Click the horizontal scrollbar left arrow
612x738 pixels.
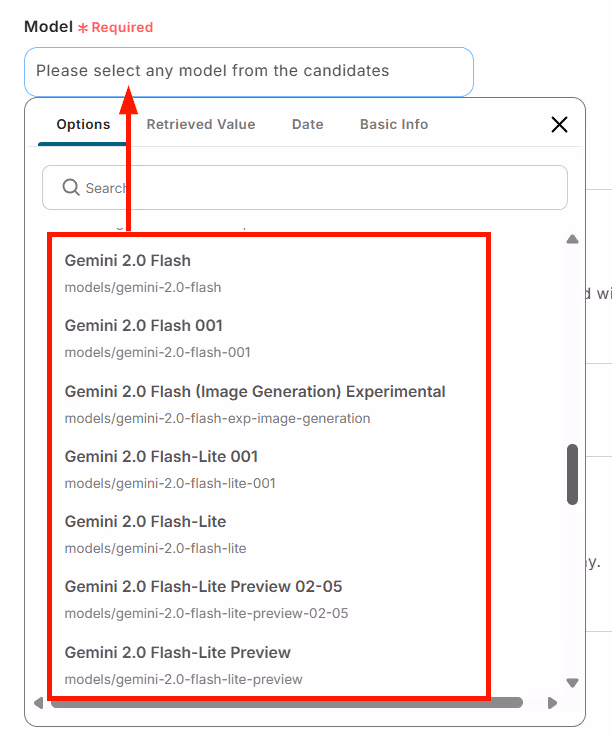(39, 703)
